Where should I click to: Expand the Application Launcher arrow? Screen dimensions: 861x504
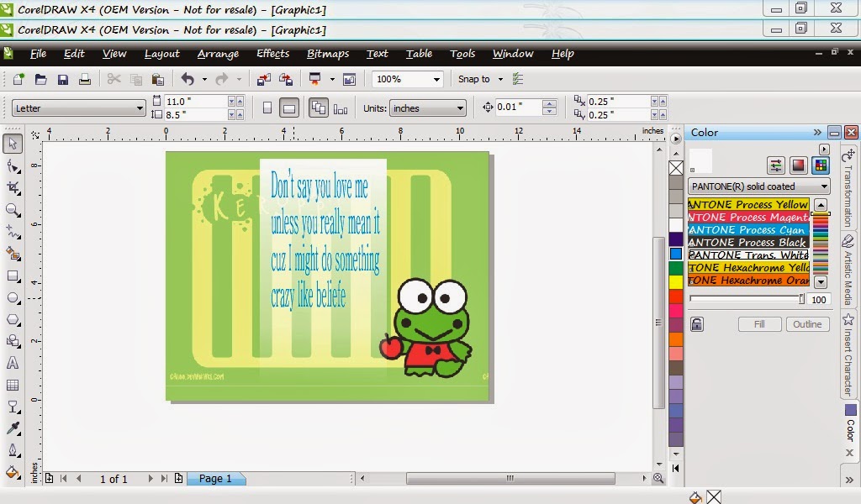[x=331, y=80]
